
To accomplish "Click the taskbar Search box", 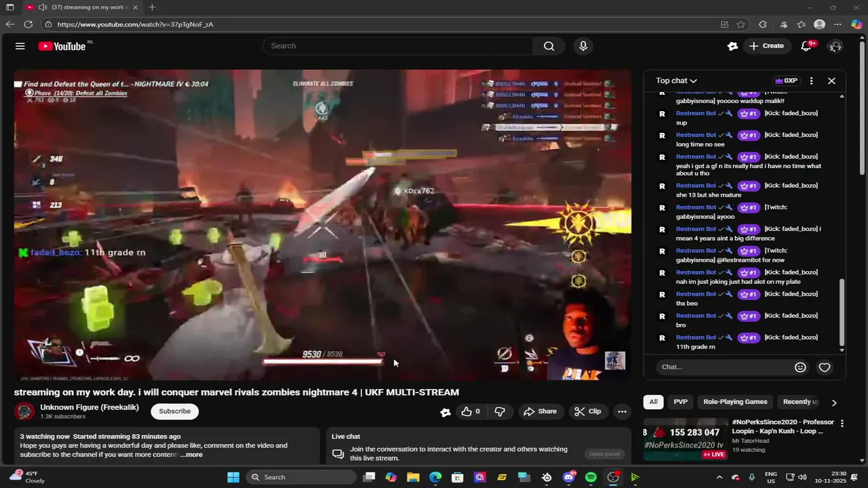I will 300,477.
